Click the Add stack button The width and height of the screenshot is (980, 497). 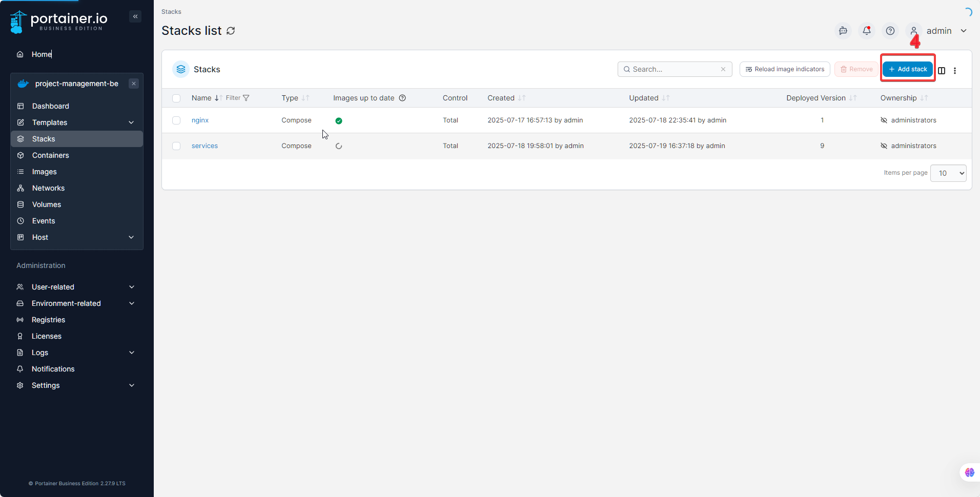908,69
